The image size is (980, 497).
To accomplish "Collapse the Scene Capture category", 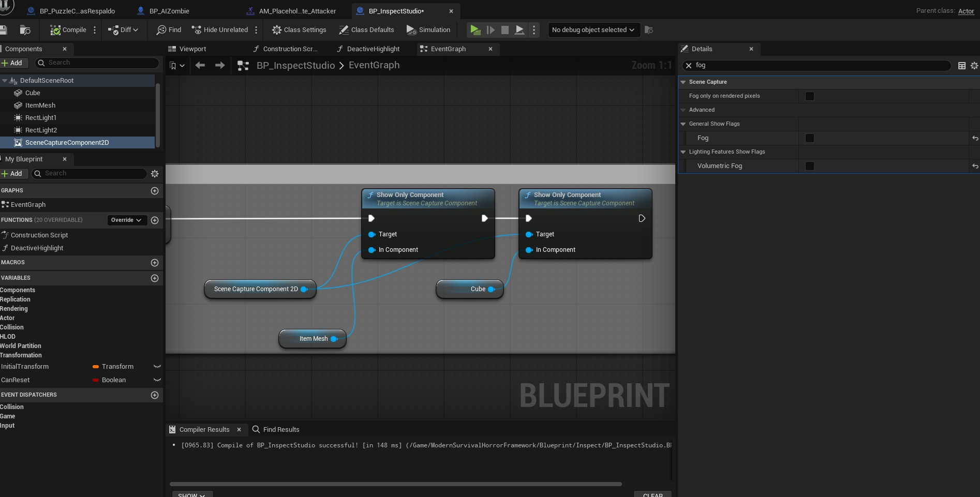I will click(683, 82).
